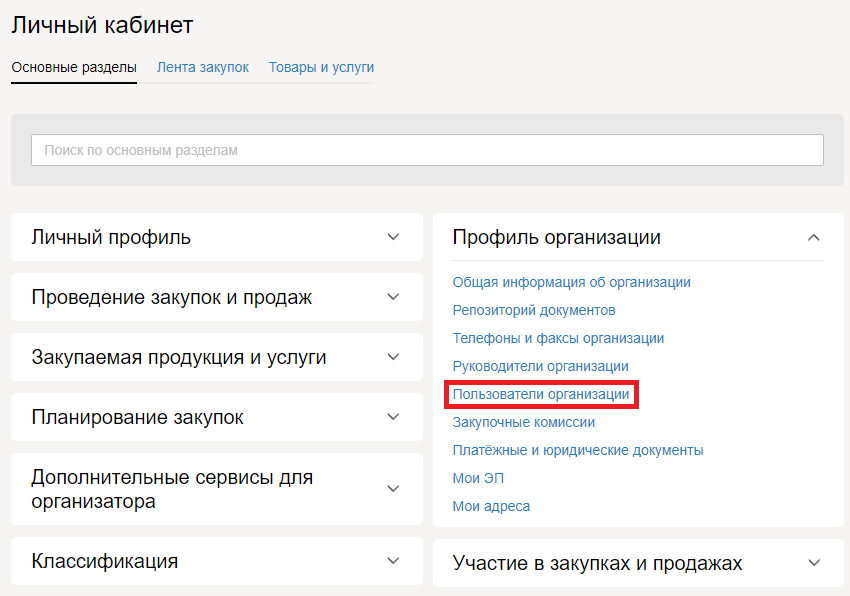Open Платёжные и юридические документы link
Viewport: 850px width, 596px height.
578,450
